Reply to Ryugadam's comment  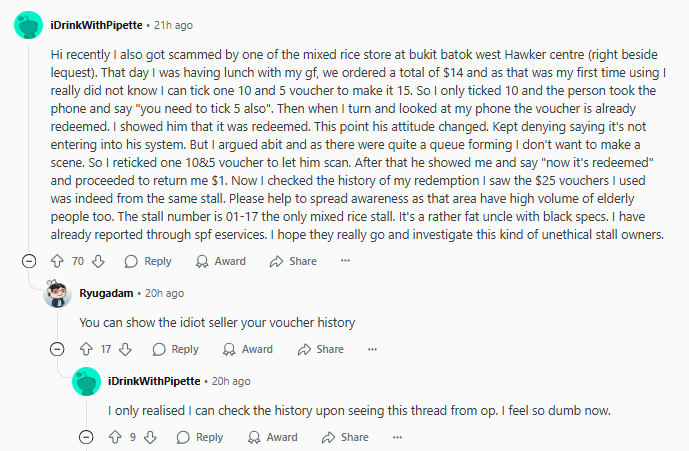point(175,349)
